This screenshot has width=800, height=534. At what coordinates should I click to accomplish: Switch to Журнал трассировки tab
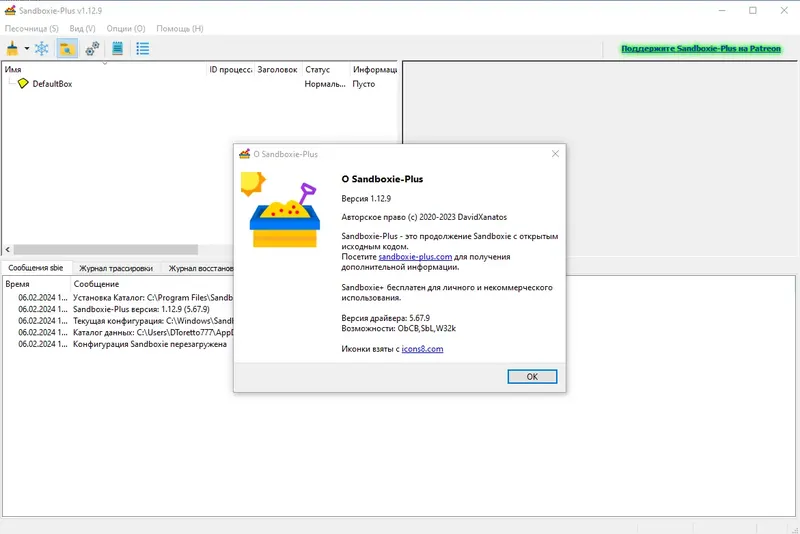[x=116, y=268]
